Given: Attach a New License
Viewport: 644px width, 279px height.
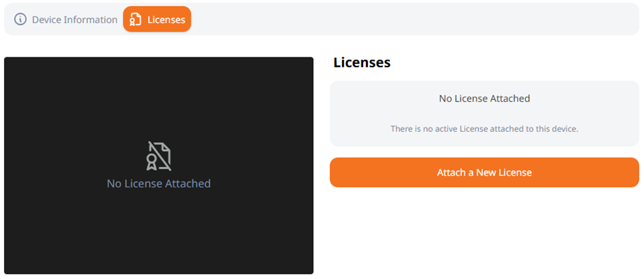Looking at the screenshot, I should (x=484, y=172).
